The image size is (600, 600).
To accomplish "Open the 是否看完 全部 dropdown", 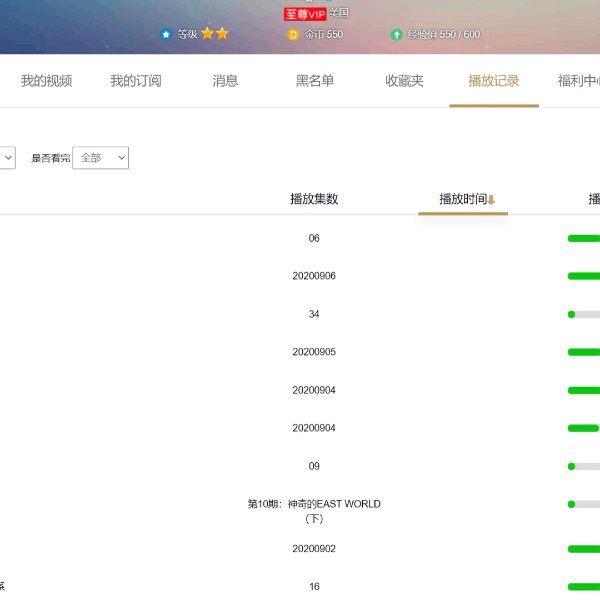I will tap(101, 158).
